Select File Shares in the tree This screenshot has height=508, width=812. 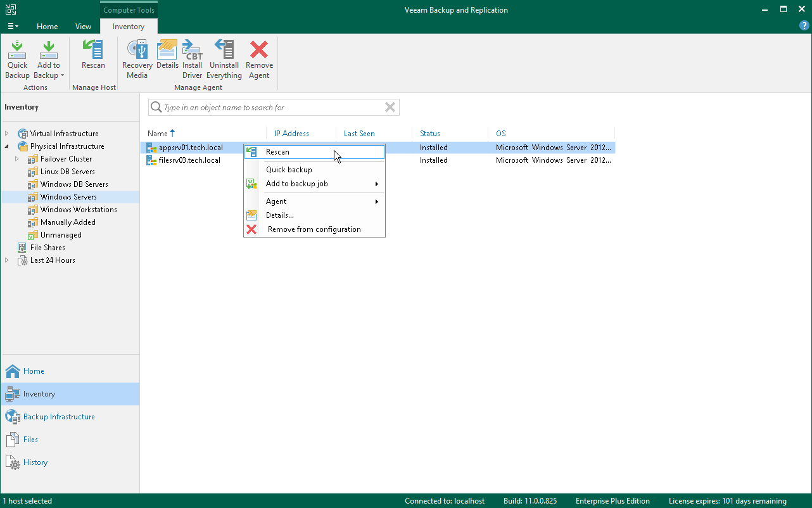(x=48, y=248)
